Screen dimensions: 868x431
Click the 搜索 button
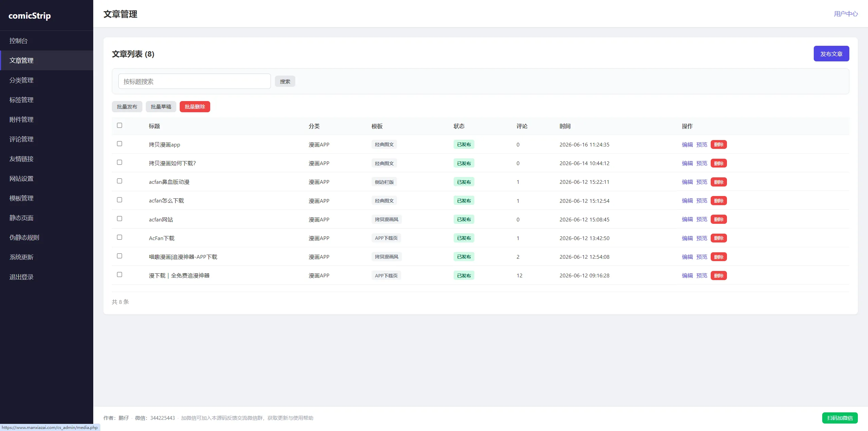point(285,81)
